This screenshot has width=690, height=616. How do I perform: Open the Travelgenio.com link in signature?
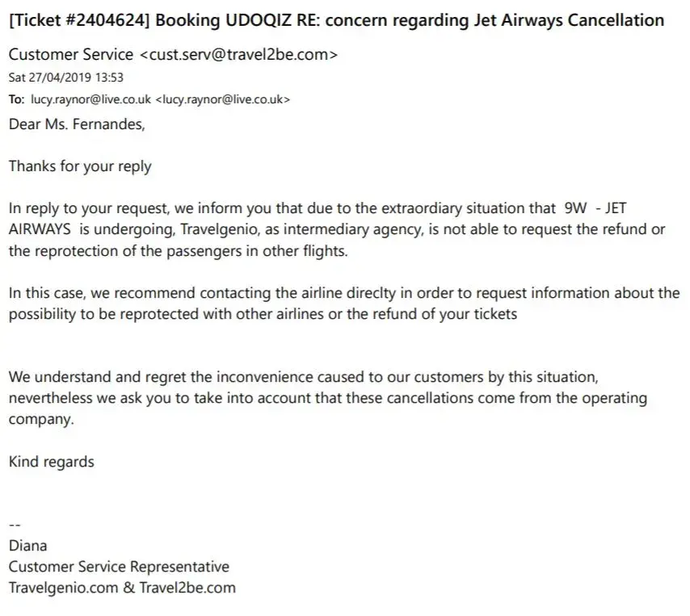(x=63, y=588)
